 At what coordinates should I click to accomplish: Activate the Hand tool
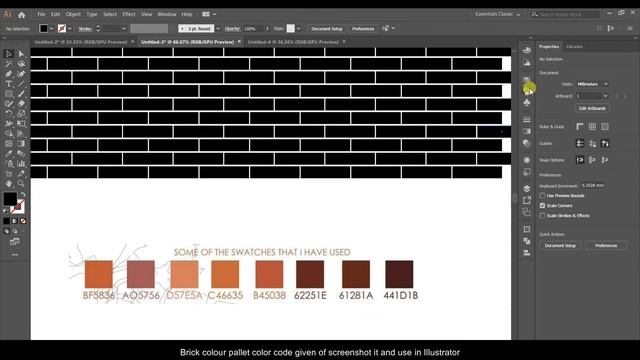pos(8,184)
